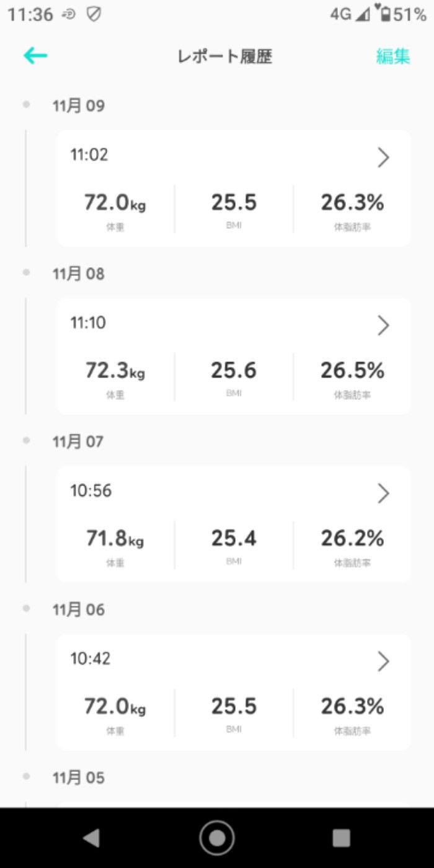Tap the battery icon in status bar
Image resolution: width=434 pixels, height=868 pixels.
pyautogui.click(x=384, y=14)
